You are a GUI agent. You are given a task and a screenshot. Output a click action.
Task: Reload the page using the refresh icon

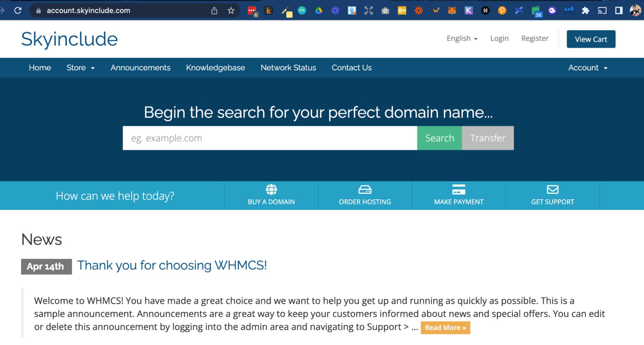[18, 11]
